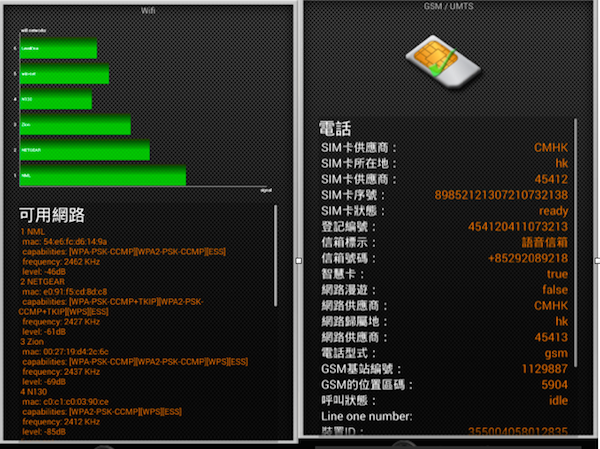This screenshot has height=449, width=600.
Task: Select NML mac 54:e6:fc:d6:14:9a line
Action: tap(65, 242)
